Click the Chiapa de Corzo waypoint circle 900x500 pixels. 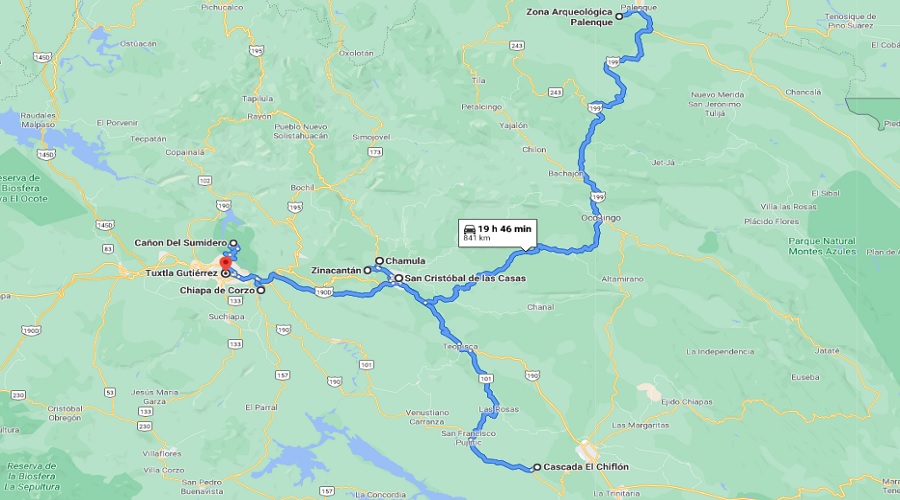(261, 290)
